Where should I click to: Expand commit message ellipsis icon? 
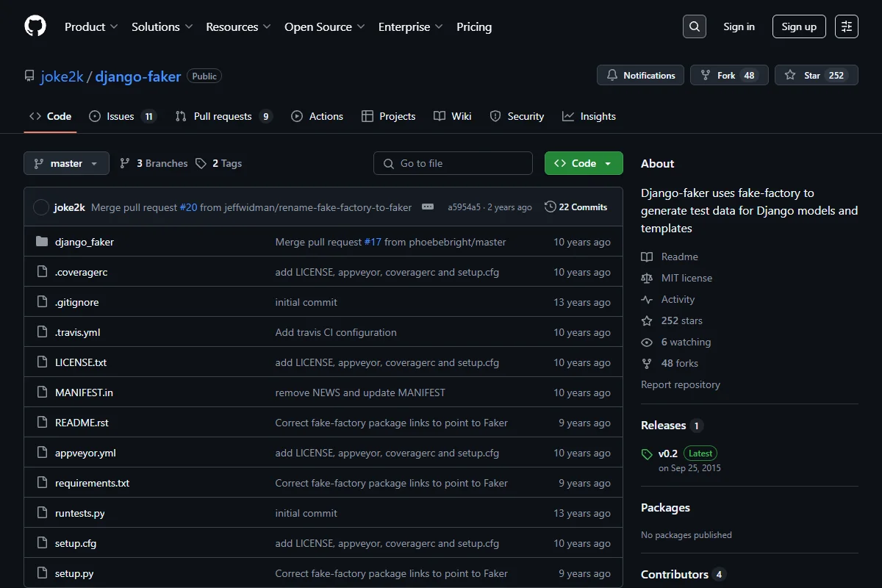tap(428, 207)
